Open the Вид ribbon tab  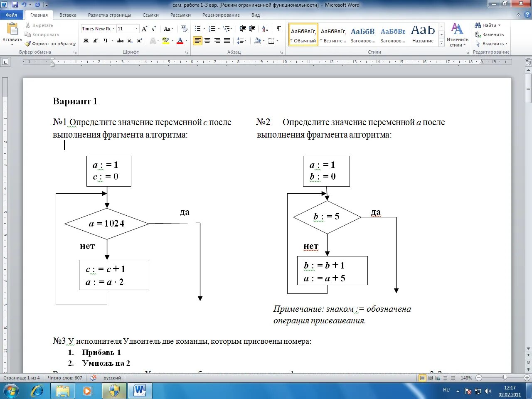click(x=256, y=15)
